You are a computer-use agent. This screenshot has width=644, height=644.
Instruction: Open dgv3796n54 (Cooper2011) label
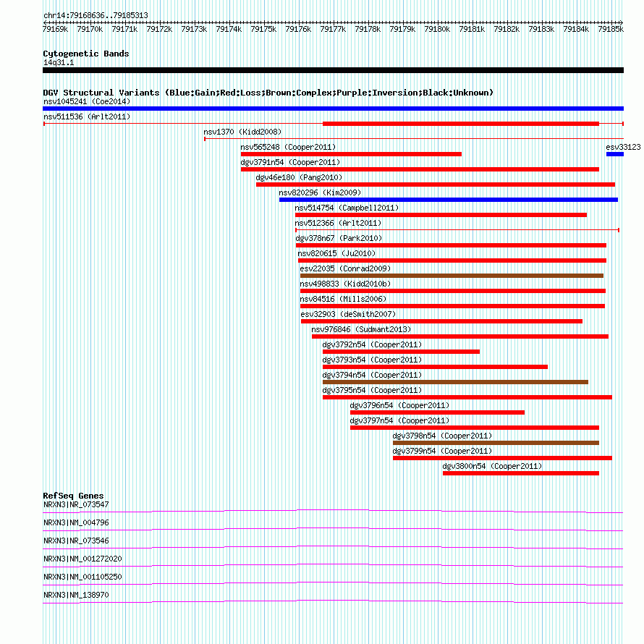pos(399,405)
